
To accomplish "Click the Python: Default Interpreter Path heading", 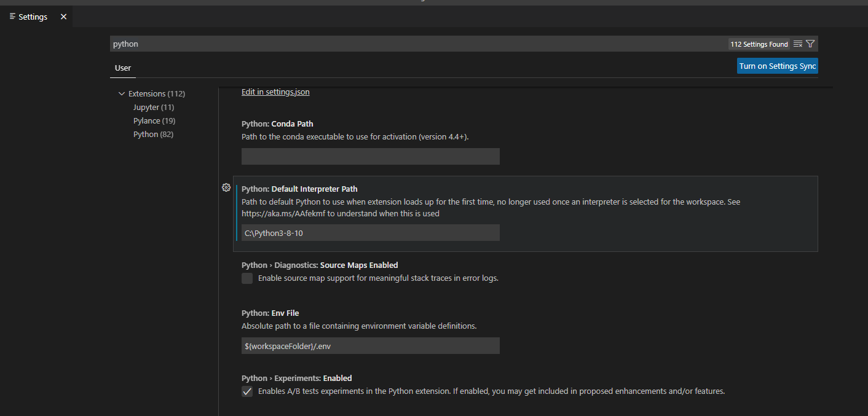I will (299, 189).
